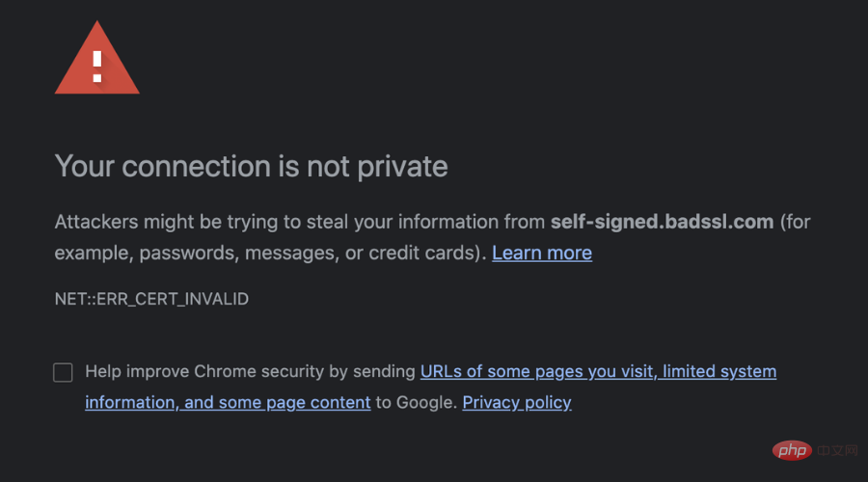
Task: Click the white exclamation mark in triangle
Action: (97, 67)
